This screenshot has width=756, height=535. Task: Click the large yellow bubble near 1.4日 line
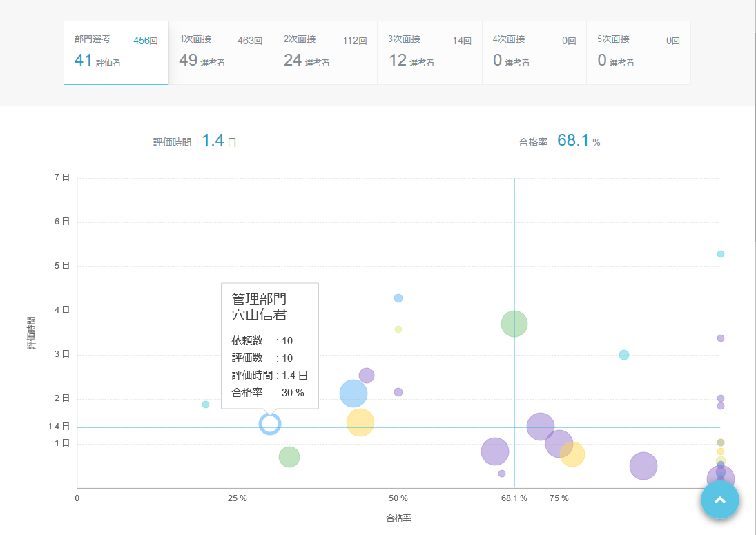pos(360,422)
